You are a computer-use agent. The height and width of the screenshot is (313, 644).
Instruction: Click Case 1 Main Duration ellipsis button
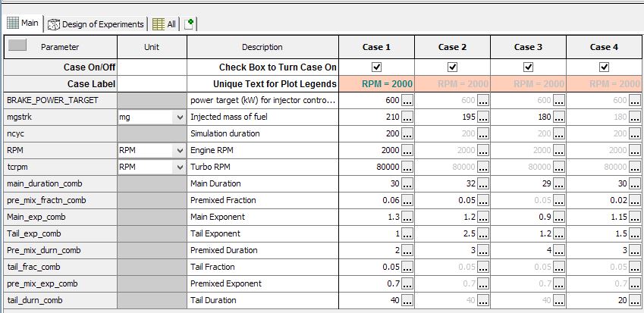pyautogui.click(x=407, y=183)
